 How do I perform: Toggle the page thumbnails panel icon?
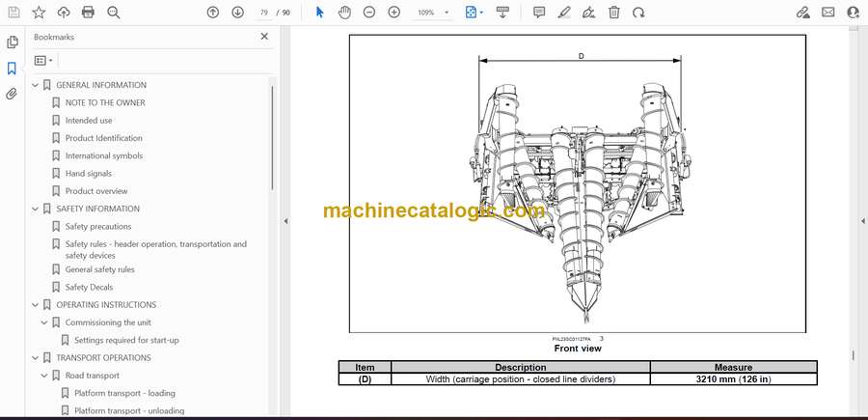click(x=13, y=42)
